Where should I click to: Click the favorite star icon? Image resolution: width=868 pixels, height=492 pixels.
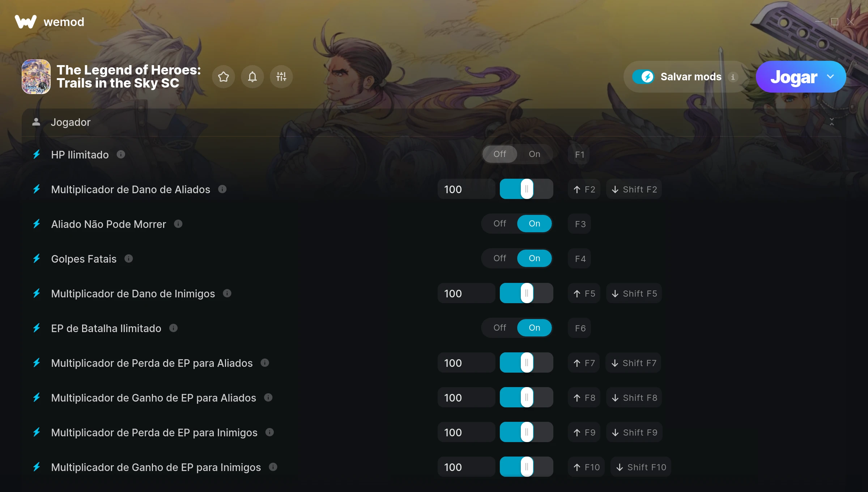[x=224, y=77]
